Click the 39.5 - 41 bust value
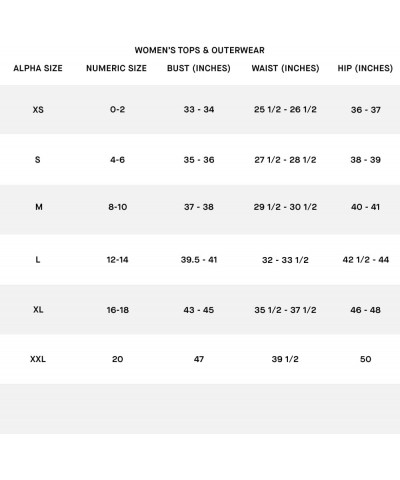400x480 pixels. pos(199,260)
